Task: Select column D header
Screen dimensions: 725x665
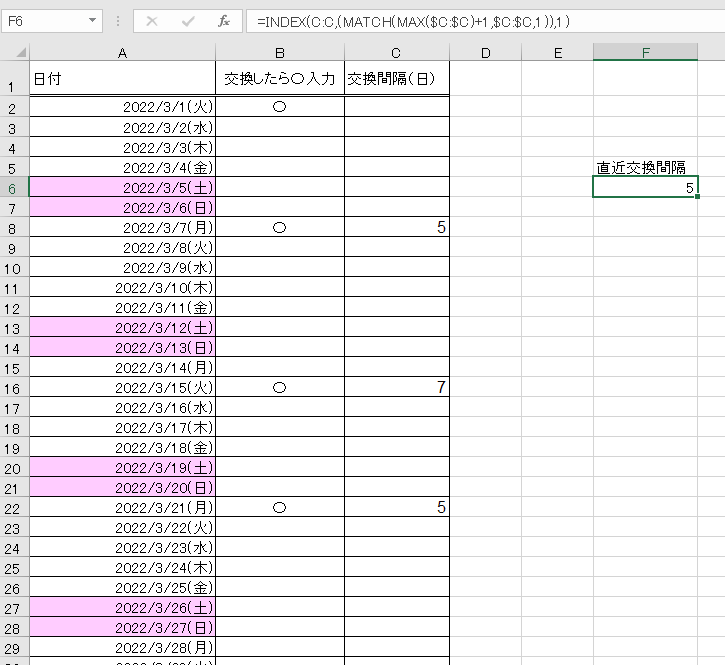Action: coord(485,52)
